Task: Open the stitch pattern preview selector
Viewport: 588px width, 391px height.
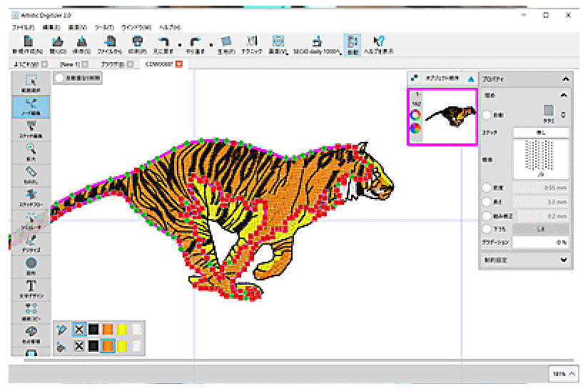Action: pos(541,159)
